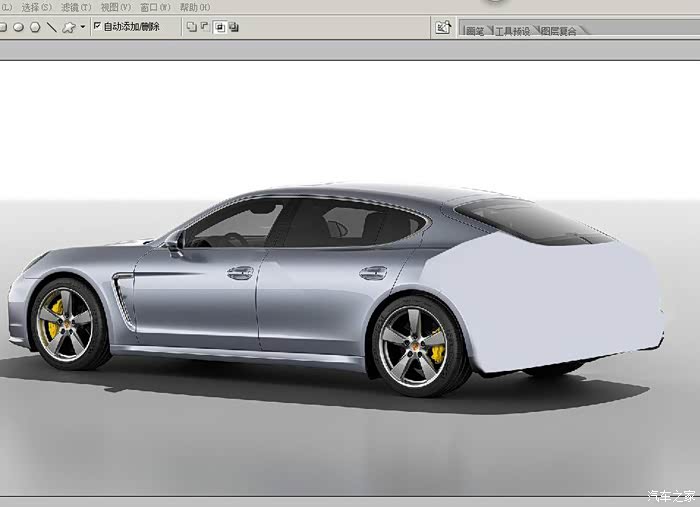
Task: Click the Add to path area icon
Action: coord(191,27)
